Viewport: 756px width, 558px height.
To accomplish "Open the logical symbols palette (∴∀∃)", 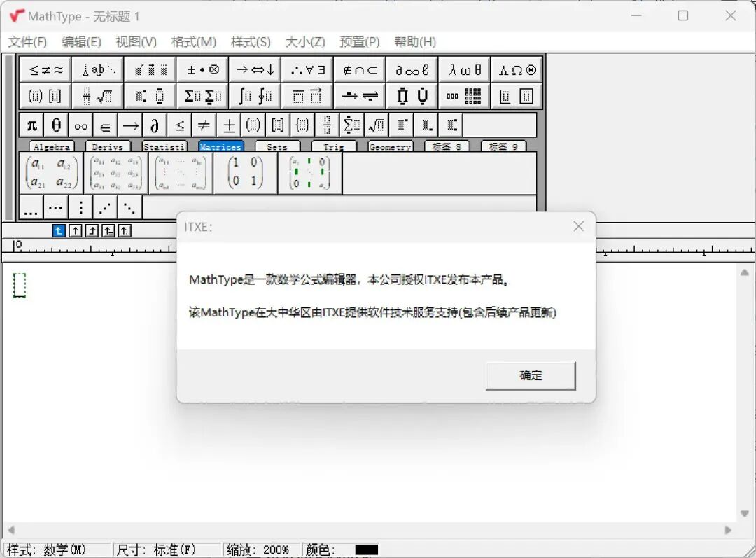I will click(x=307, y=70).
